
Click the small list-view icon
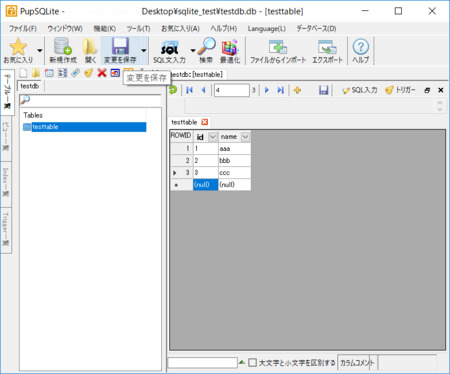pos(62,73)
